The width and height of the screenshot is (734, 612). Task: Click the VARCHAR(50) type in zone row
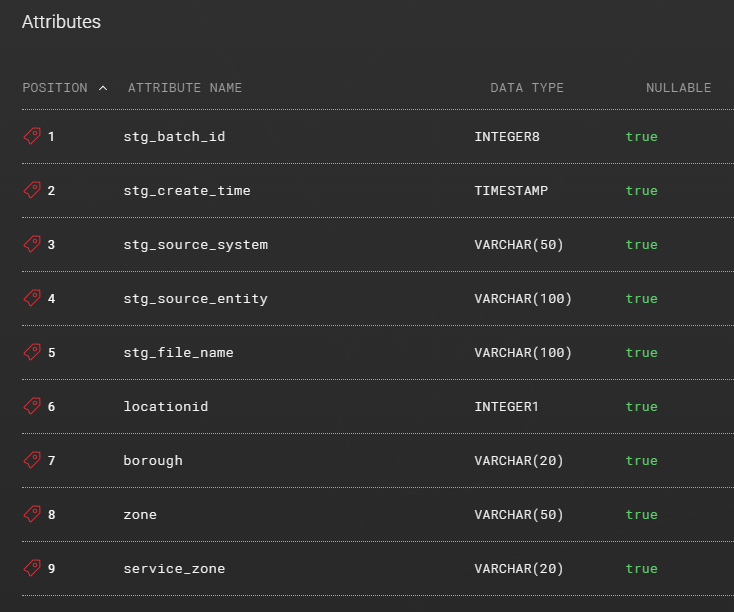click(519, 515)
